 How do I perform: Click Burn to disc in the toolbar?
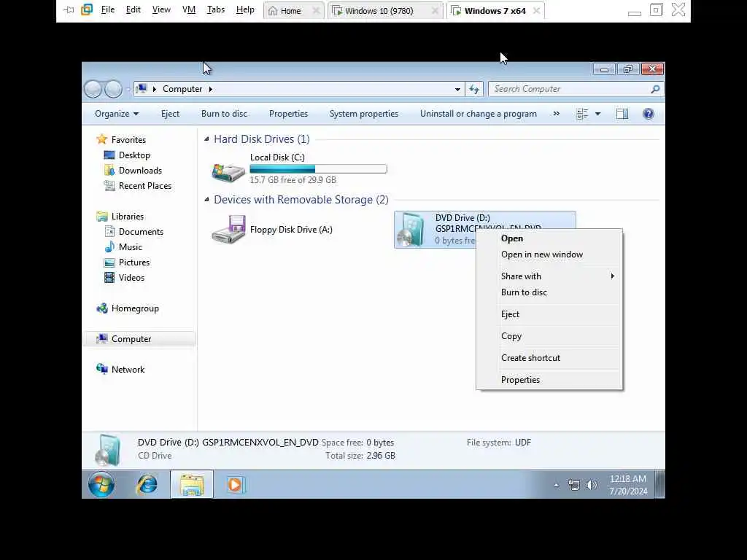pos(224,114)
